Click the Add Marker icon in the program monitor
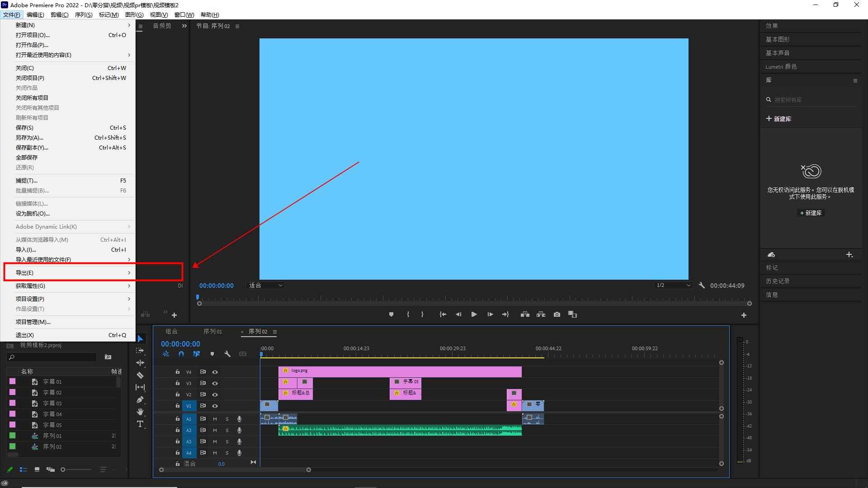868x488 pixels. click(391, 314)
